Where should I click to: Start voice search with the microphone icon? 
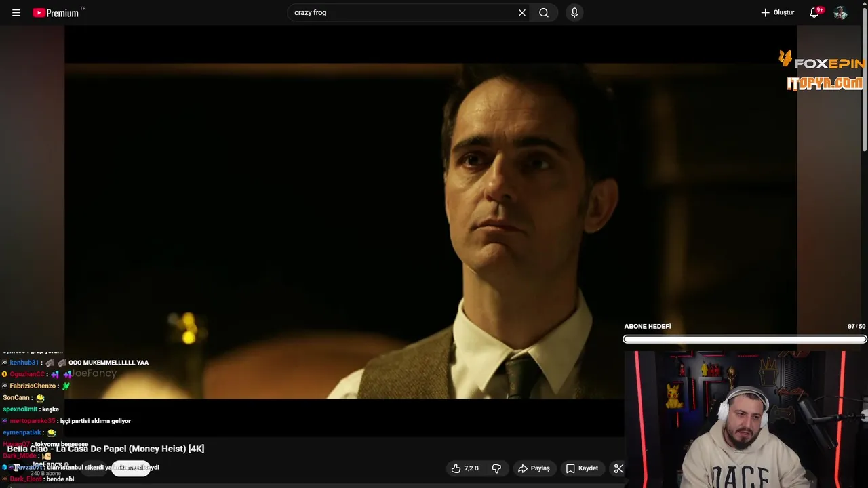pyautogui.click(x=574, y=12)
